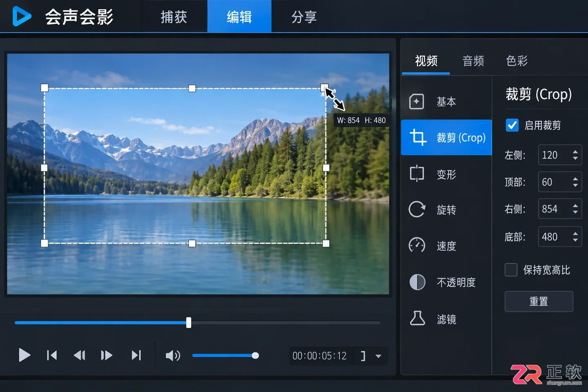Jump to the end of the clip
Screen dimensions: 588x392
click(136, 355)
